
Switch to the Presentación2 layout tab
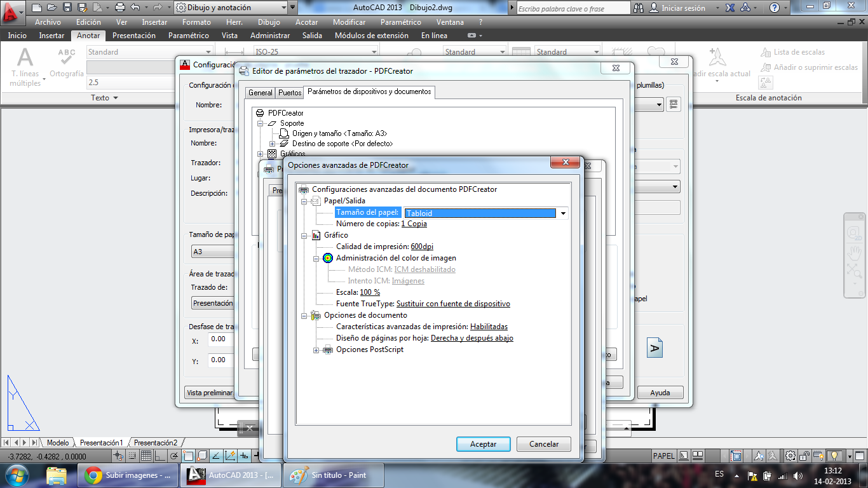[x=156, y=443]
